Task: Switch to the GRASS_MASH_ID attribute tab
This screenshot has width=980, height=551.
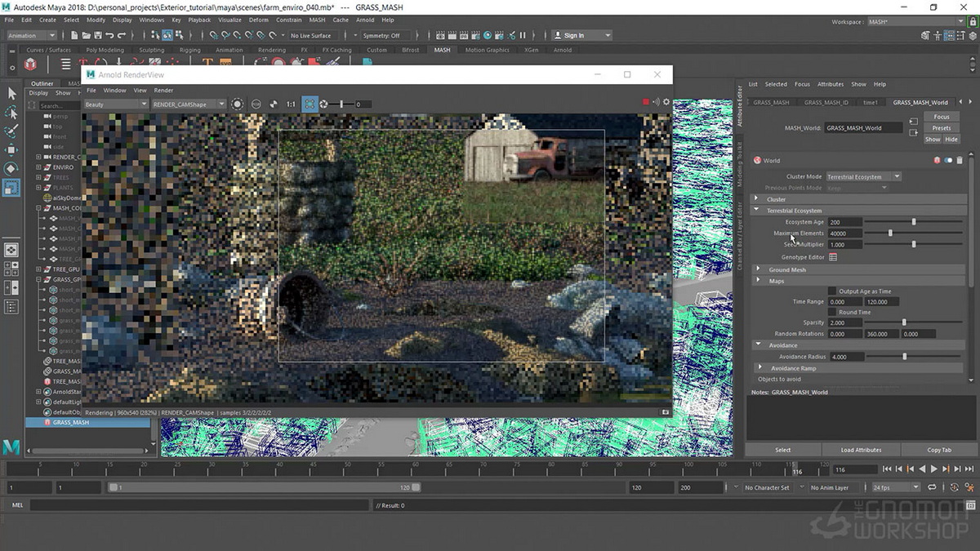Action: 826,102
